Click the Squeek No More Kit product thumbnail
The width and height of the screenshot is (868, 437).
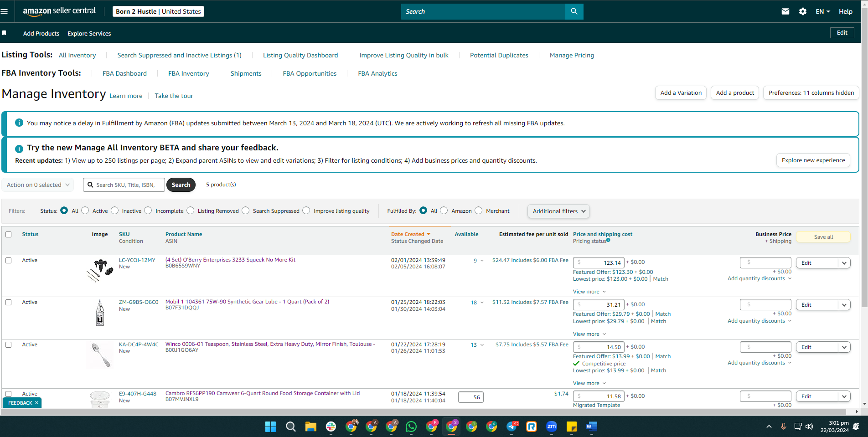(100, 271)
